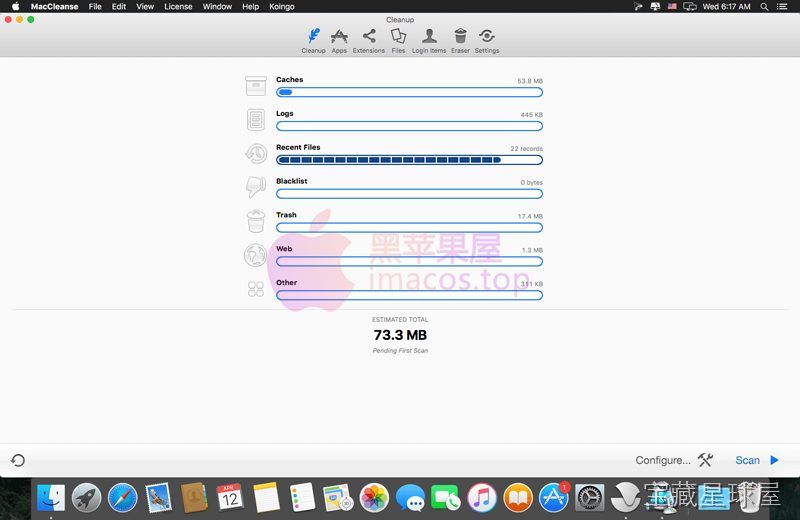Open the Help menu
Viewport: 800px width, 520px height.
pyautogui.click(x=251, y=7)
